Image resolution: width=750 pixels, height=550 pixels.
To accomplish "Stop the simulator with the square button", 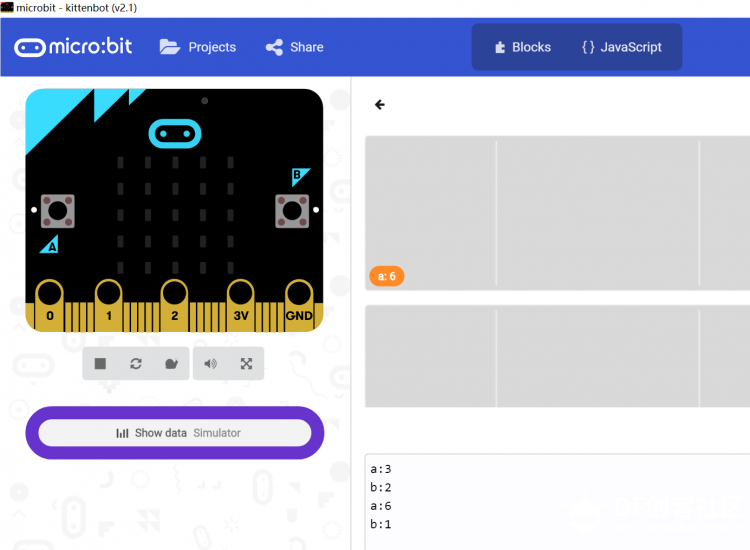I will pos(100,363).
